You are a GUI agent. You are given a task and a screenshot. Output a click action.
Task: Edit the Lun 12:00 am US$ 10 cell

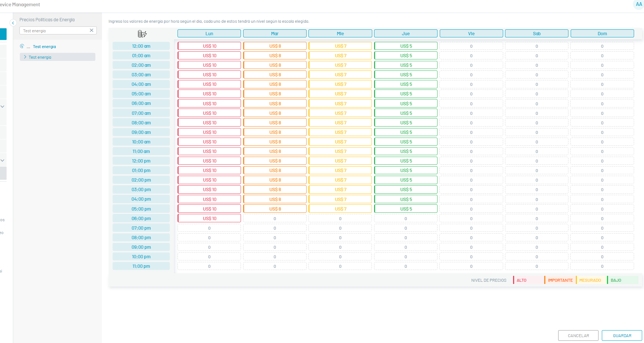[x=209, y=46]
